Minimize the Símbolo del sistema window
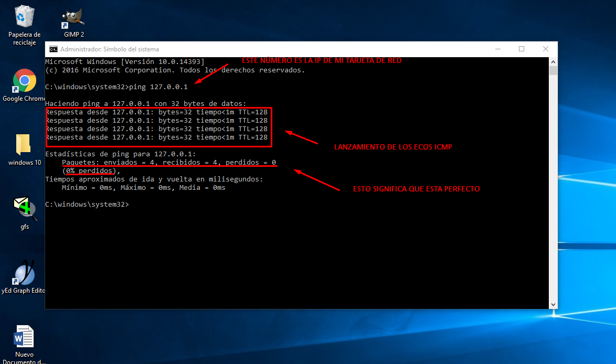The width and height of the screenshot is (616, 364). (498, 49)
